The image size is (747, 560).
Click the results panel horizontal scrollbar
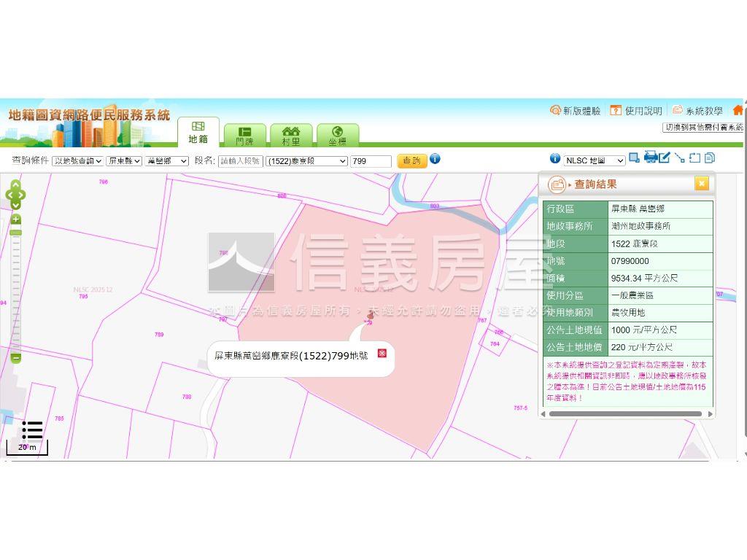pos(625,414)
